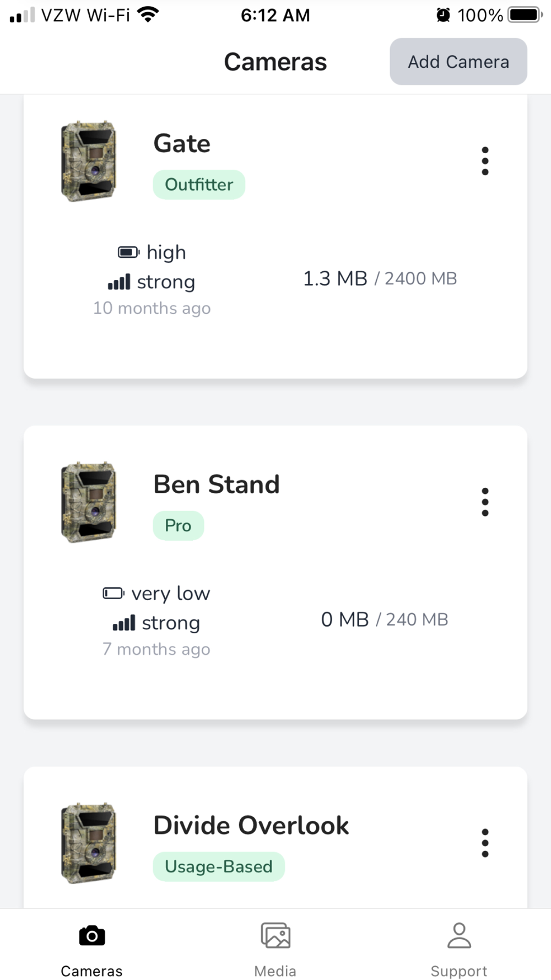The image size is (551, 980).
Task: Tap the Gate trail camera thumbnail
Action: point(89,161)
